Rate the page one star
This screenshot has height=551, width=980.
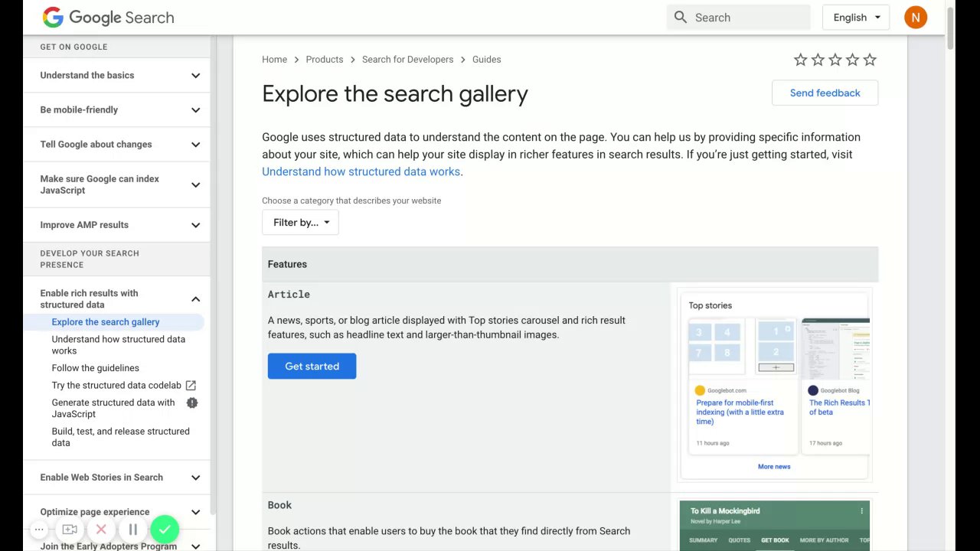pos(801,60)
